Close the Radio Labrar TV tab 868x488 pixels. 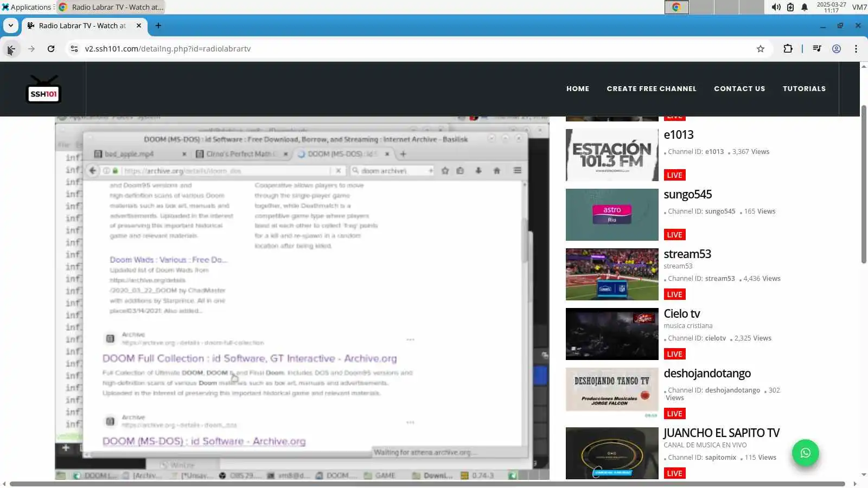[x=139, y=25]
